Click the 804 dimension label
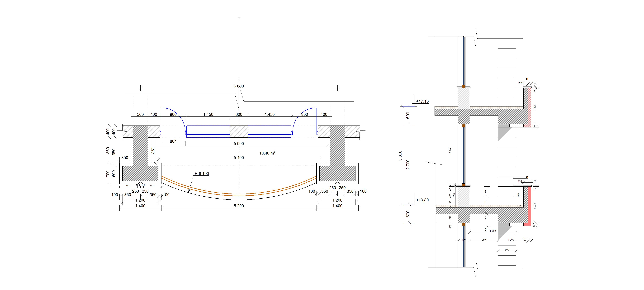This screenshot has height=290, width=644. point(173,141)
